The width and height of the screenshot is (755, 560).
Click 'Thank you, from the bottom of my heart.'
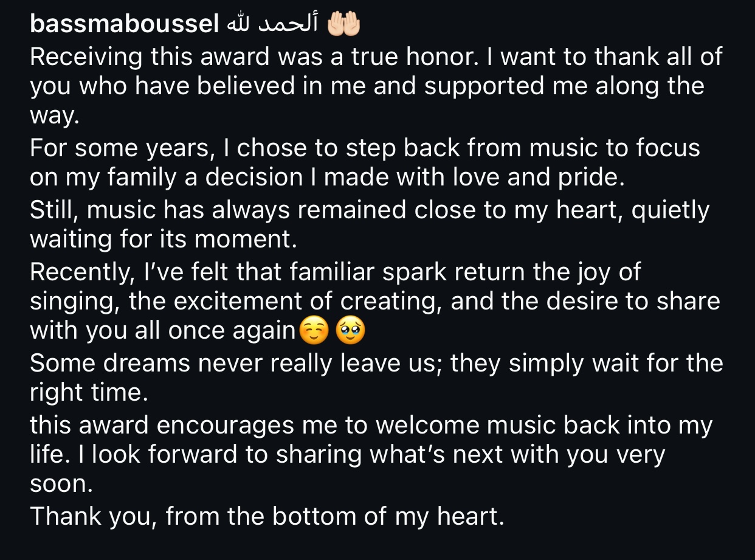267,516
